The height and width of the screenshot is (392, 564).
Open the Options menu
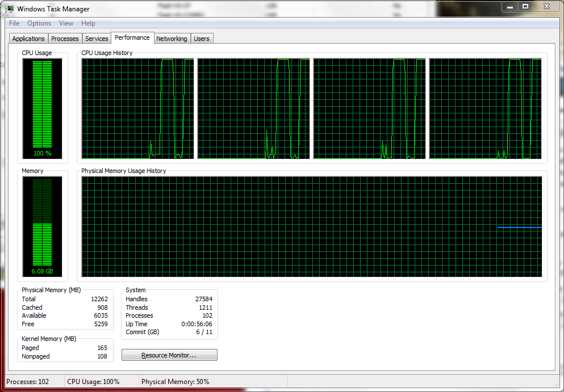(39, 23)
